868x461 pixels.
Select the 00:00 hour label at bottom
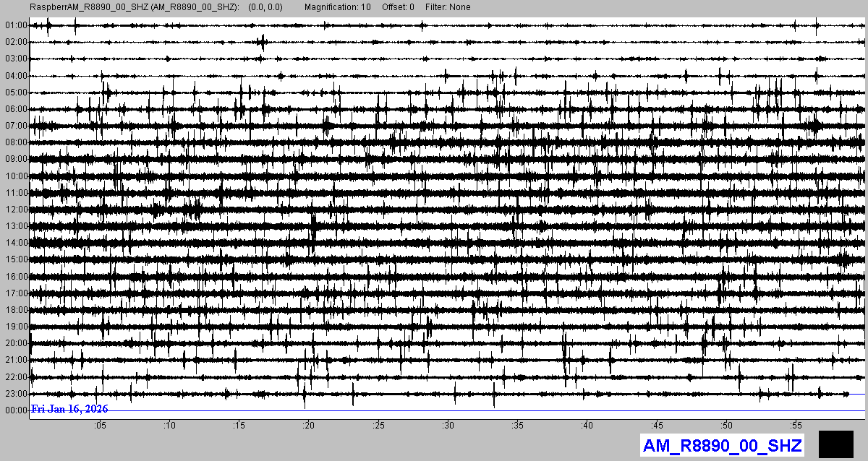[x=15, y=410]
